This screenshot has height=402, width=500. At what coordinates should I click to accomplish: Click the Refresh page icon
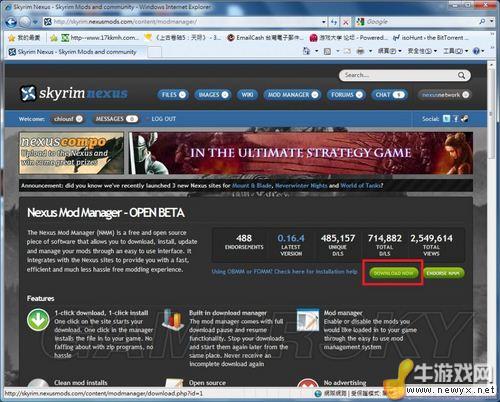pos(334,22)
